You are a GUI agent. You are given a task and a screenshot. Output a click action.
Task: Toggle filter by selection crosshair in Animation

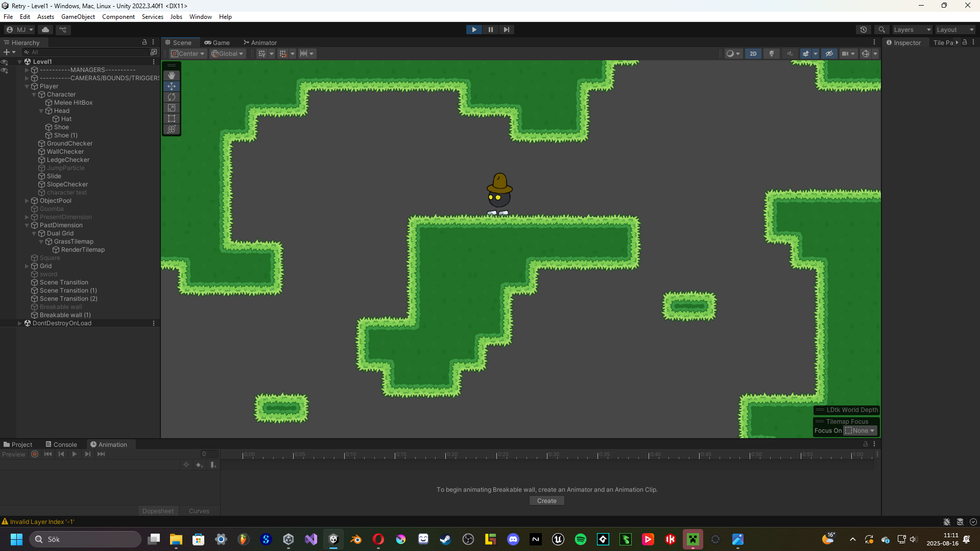pyautogui.click(x=186, y=465)
